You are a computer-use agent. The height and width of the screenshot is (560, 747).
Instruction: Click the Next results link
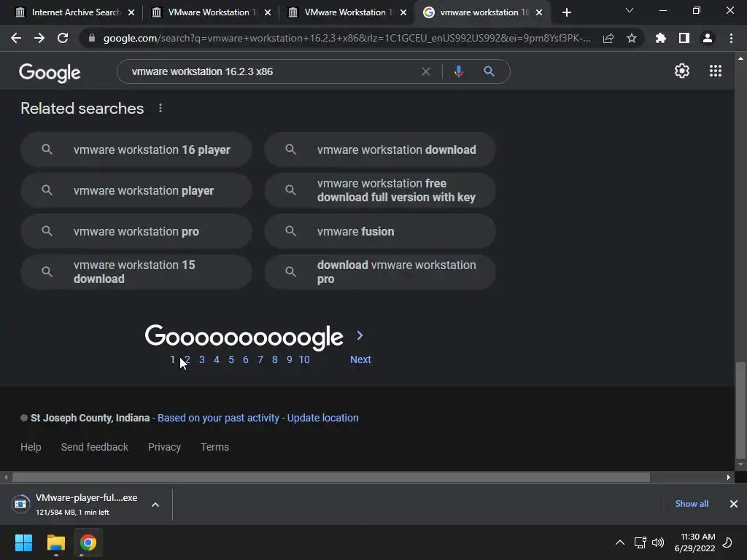coord(360,359)
